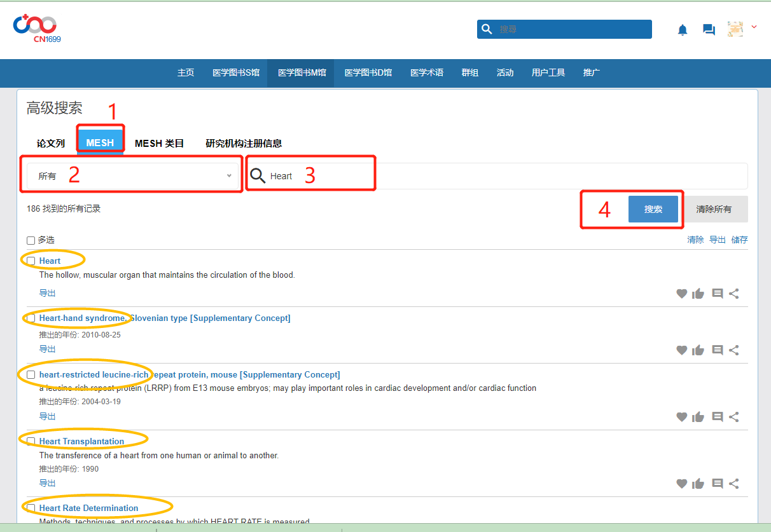771x532 pixels.
Task: Open the Heart Rate Determination link
Action: click(88, 508)
